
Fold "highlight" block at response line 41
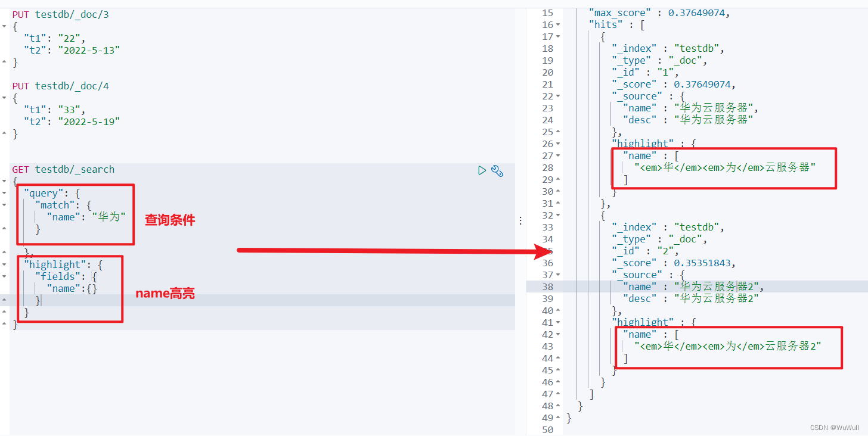click(x=558, y=322)
